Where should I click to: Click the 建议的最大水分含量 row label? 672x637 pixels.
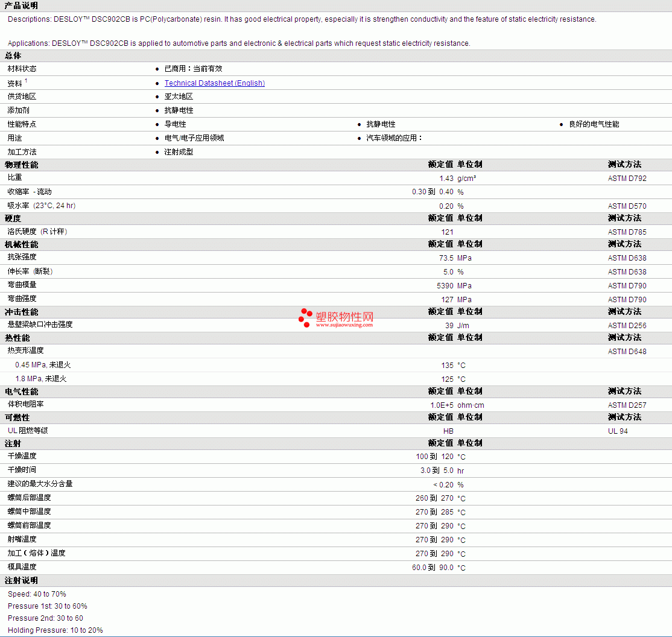click(x=40, y=484)
